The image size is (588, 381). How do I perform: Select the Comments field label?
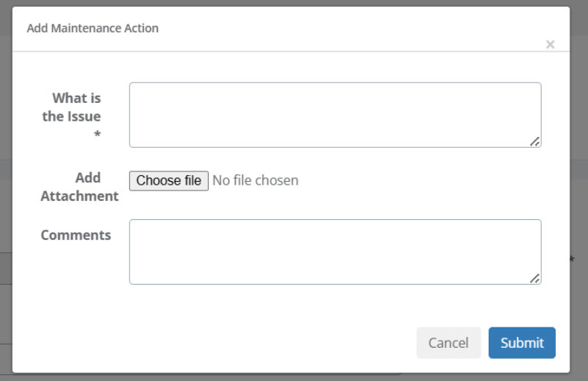[76, 235]
